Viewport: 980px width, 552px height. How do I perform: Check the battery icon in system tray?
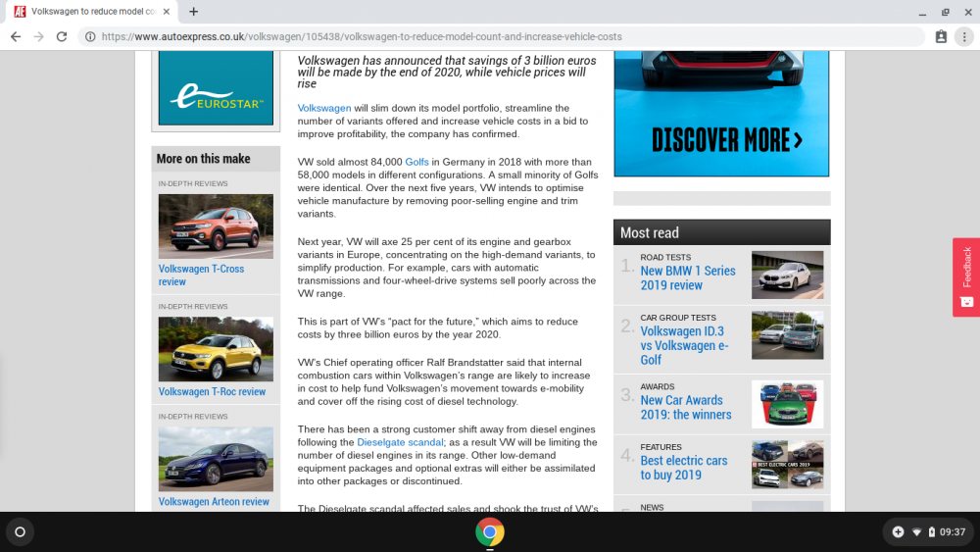(x=931, y=532)
